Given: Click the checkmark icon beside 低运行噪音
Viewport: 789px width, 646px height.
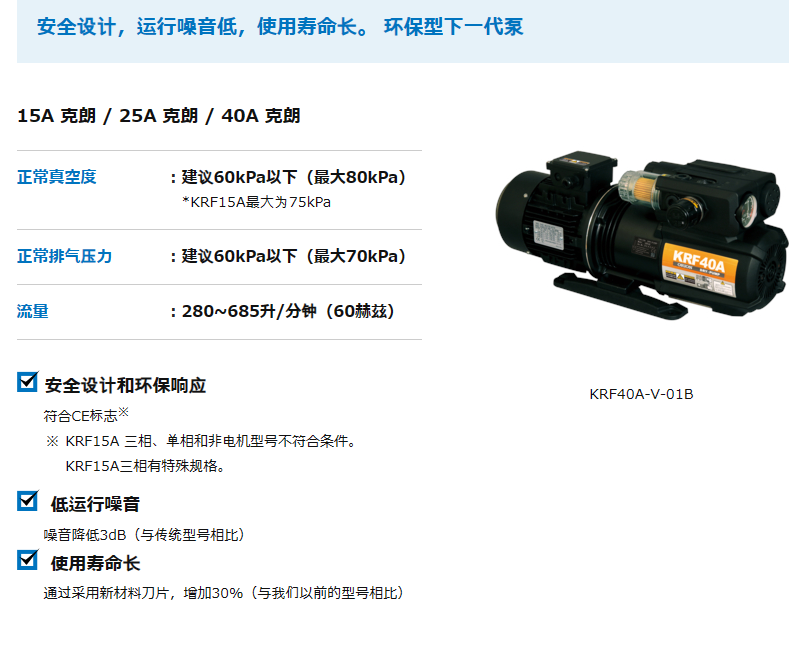Looking at the screenshot, I should coord(28,501).
